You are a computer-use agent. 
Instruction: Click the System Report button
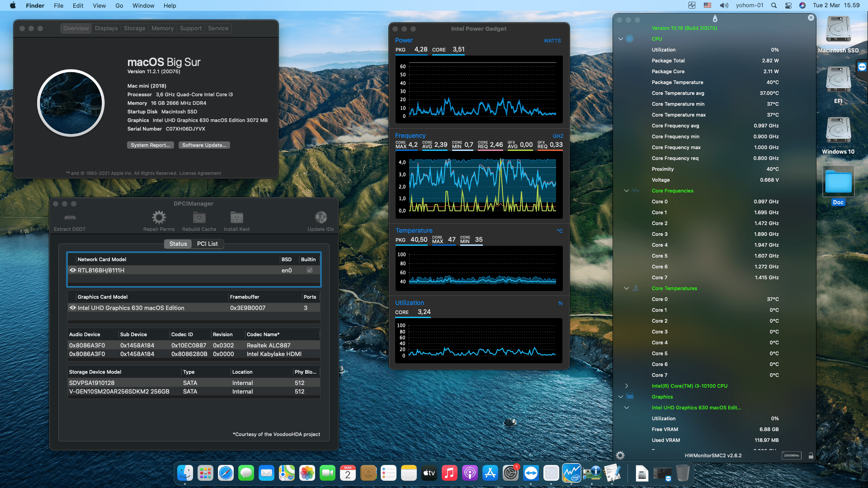(150, 145)
